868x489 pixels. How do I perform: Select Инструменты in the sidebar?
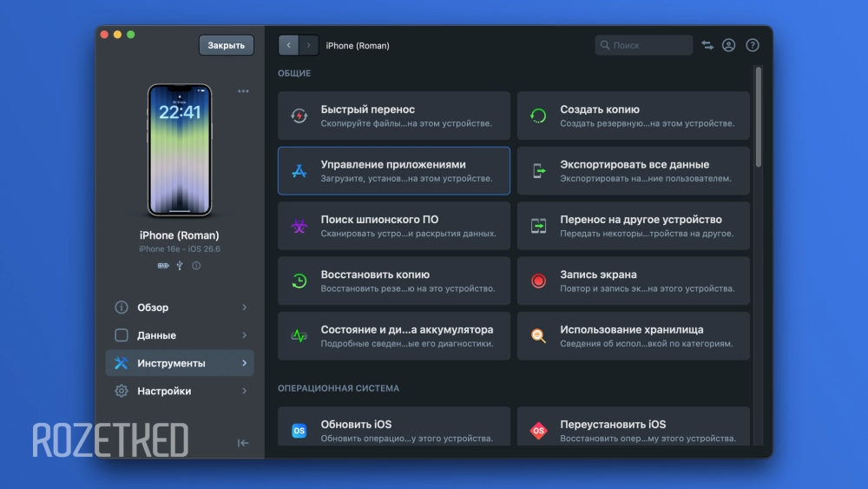click(x=180, y=363)
